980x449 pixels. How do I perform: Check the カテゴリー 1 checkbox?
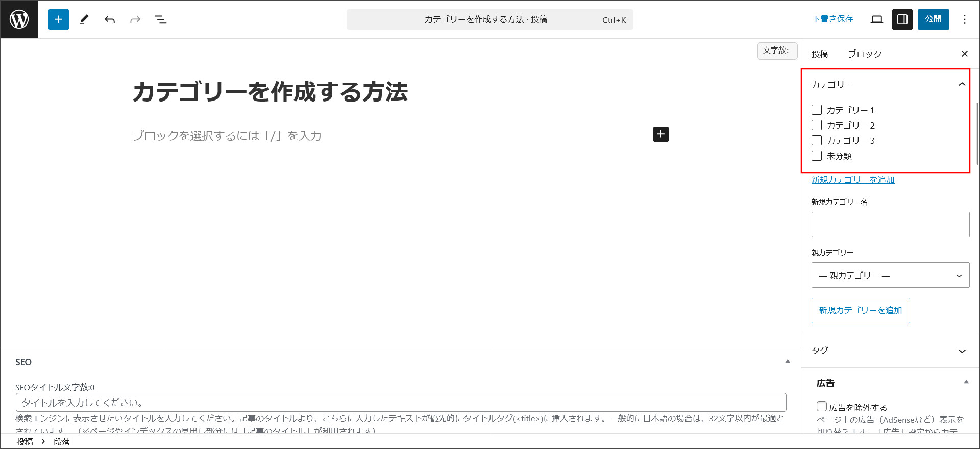817,110
